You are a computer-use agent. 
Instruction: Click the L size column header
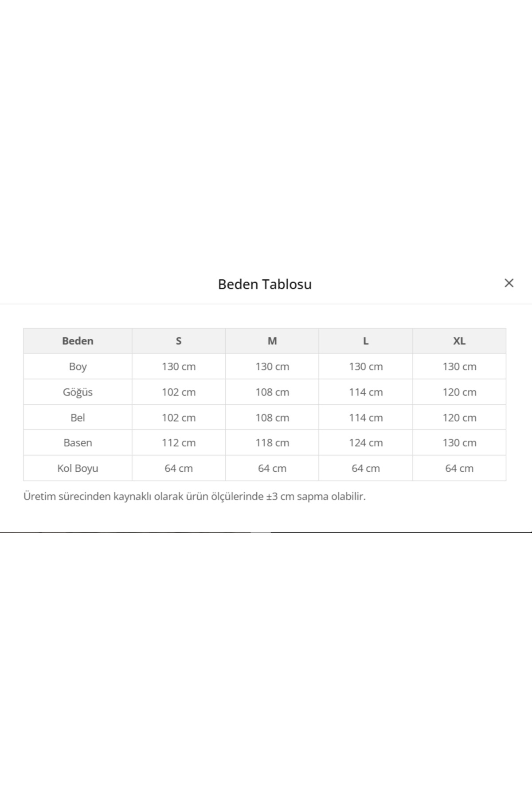click(366, 341)
